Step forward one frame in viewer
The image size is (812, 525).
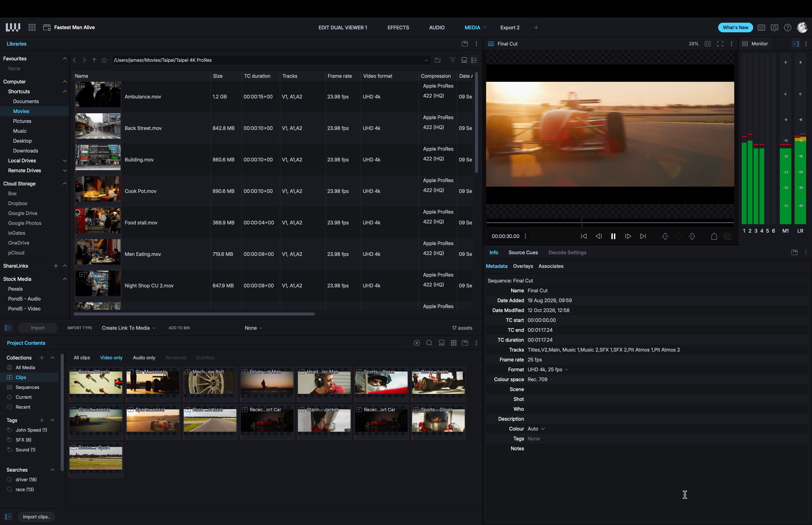pos(628,236)
